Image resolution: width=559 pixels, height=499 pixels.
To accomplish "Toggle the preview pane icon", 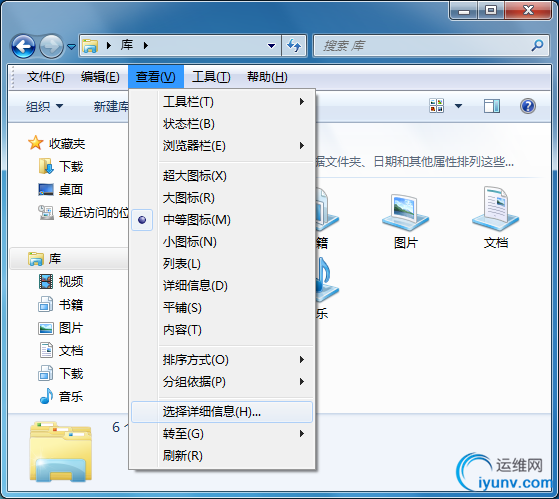I will pyautogui.click(x=492, y=106).
